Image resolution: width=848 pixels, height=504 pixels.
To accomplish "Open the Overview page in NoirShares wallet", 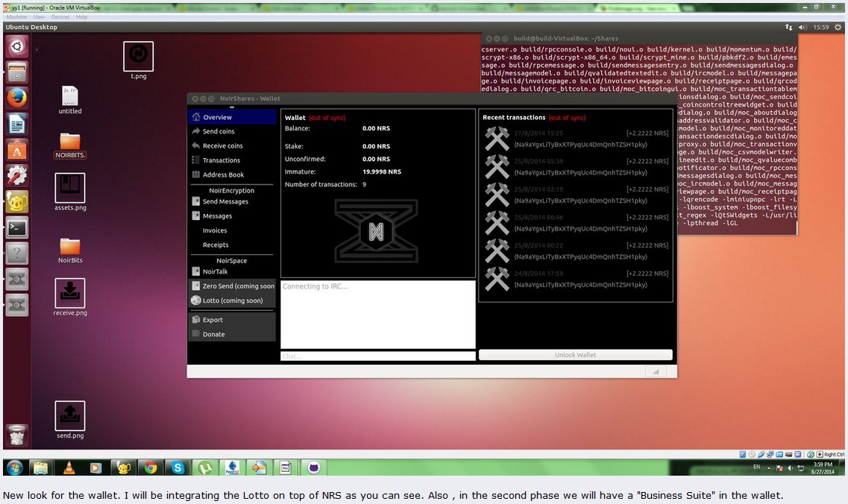I will coord(232,117).
